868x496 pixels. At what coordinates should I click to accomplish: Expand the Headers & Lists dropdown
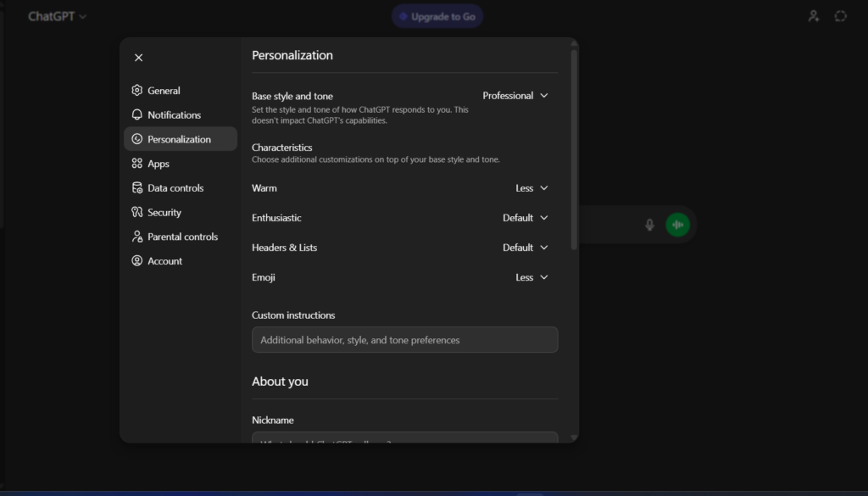526,247
